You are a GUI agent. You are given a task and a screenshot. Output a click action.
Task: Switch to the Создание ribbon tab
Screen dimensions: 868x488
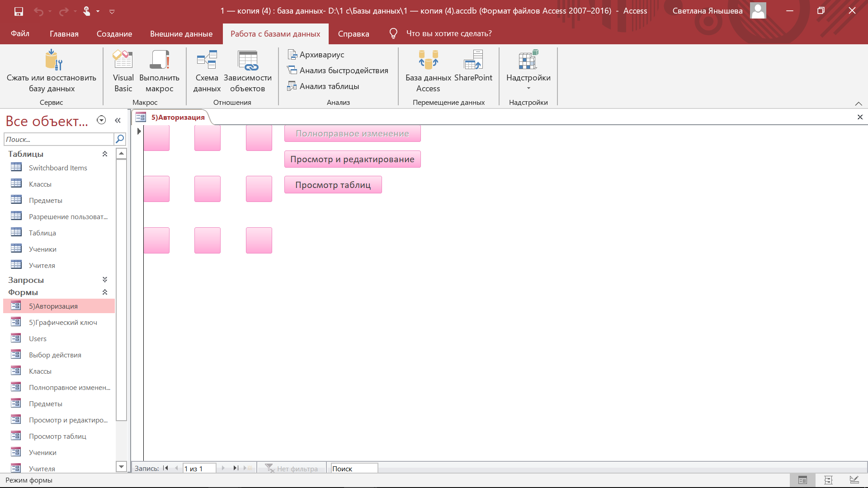click(114, 34)
